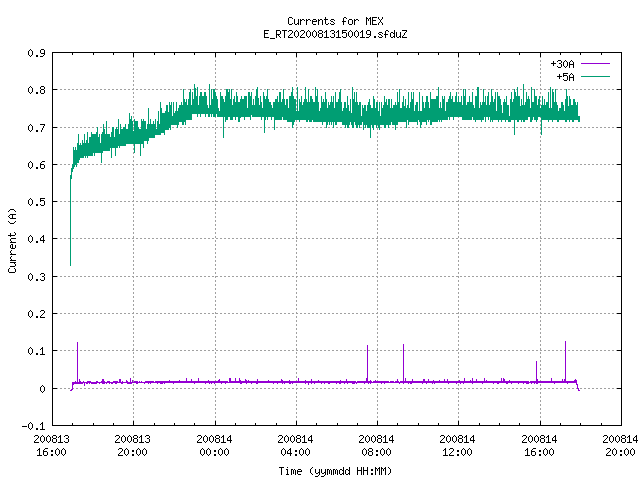Click the 200814 04:00 x-axis tick label
Screen dimensions: 640x480
pos(295,445)
